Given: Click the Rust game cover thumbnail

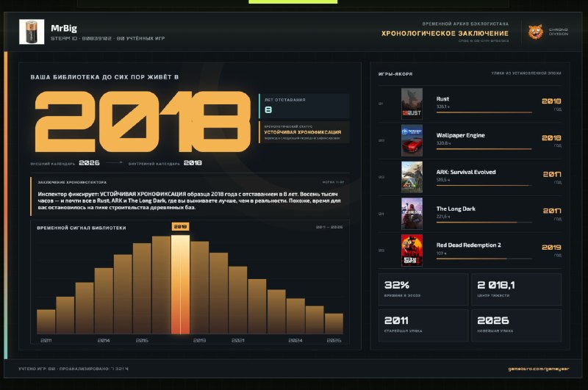Looking at the screenshot, I should pos(412,104).
